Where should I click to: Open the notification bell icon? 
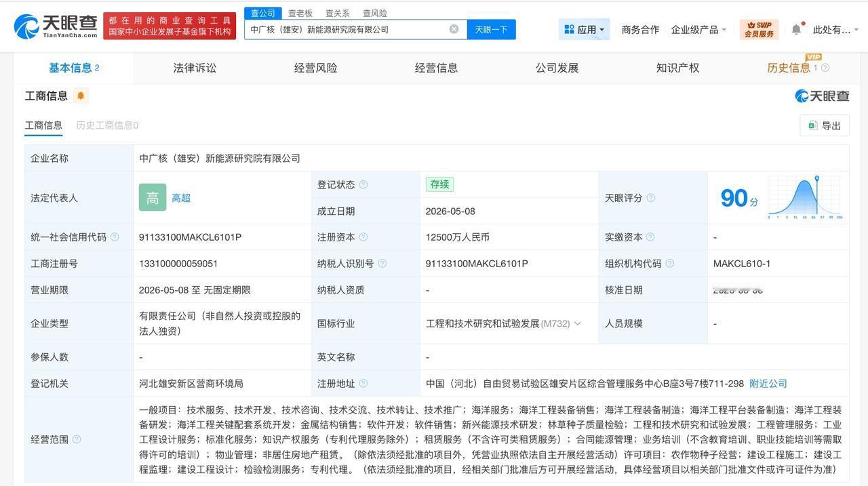coord(796,29)
